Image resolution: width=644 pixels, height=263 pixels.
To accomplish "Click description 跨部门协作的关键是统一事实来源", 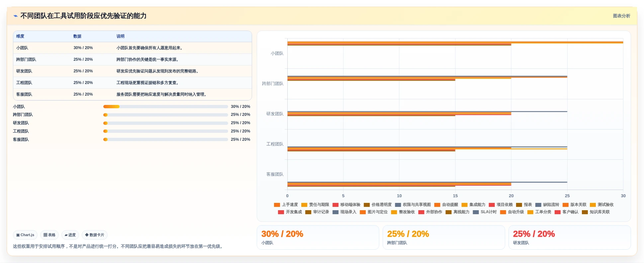I will pos(147,59).
